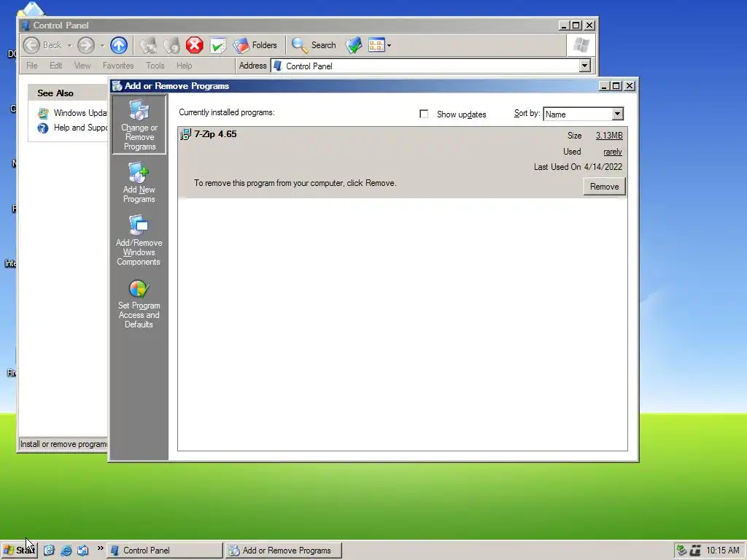Toggle the Show updates checkbox
Screen dimensions: 747x560
point(424,114)
